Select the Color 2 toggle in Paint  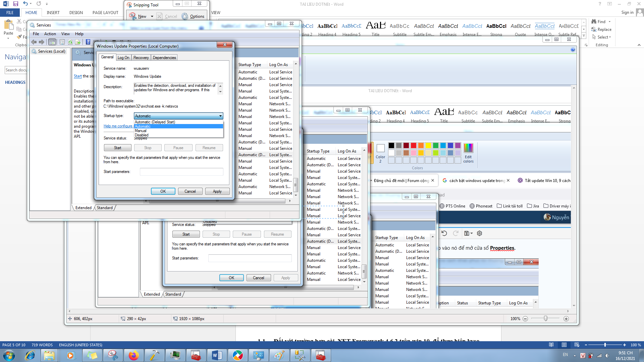(380, 153)
